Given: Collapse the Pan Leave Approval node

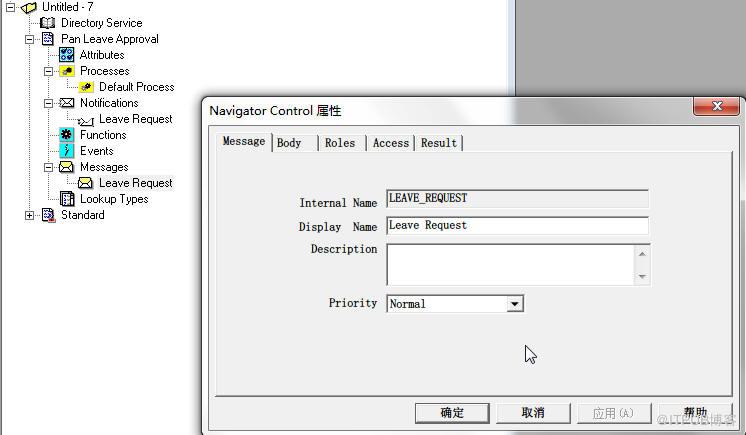Looking at the screenshot, I should coord(29,39).
